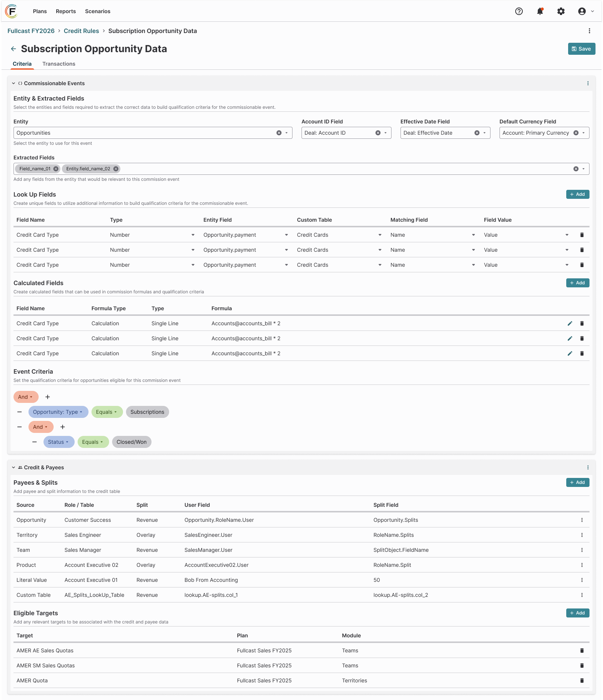Open the Effective Date Field dropdown
Image resolution: width=603 pixels, height=700 pixels.
484,133
